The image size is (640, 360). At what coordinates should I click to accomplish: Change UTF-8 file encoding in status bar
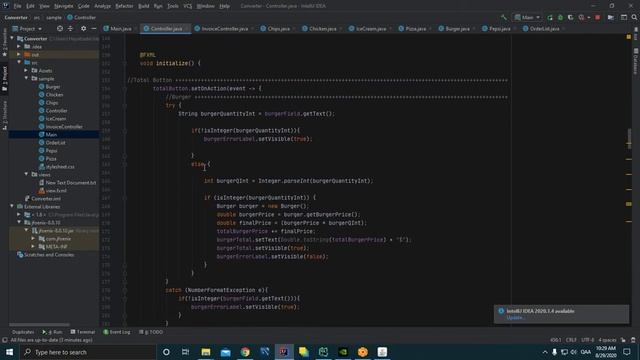[x=587, y=340]
